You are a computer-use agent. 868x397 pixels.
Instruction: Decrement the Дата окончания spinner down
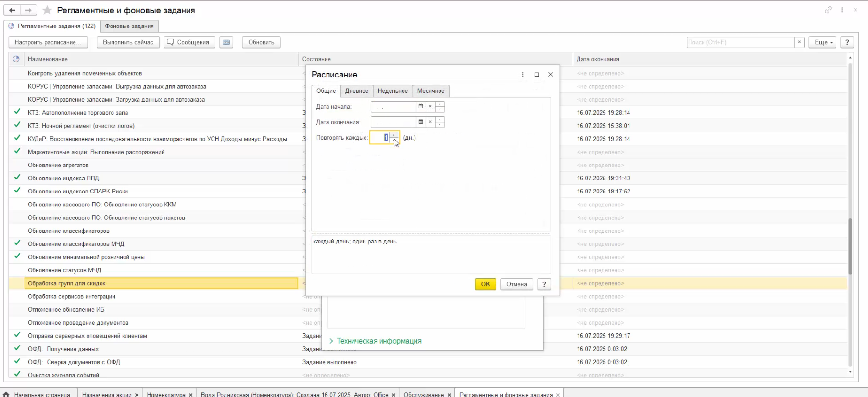[x=440, y=125]
